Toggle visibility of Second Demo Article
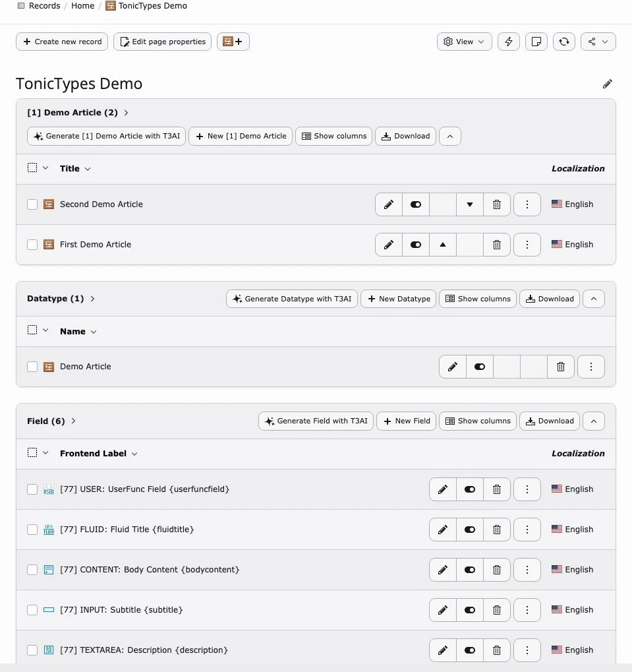The width and height of the screenshot is (632, 672). coord(416,204)
